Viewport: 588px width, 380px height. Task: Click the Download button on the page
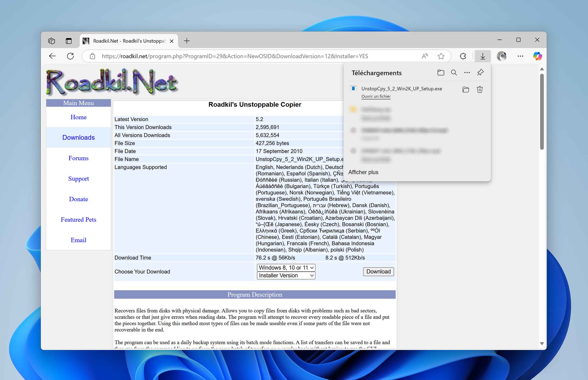click(x=378, y=271)
